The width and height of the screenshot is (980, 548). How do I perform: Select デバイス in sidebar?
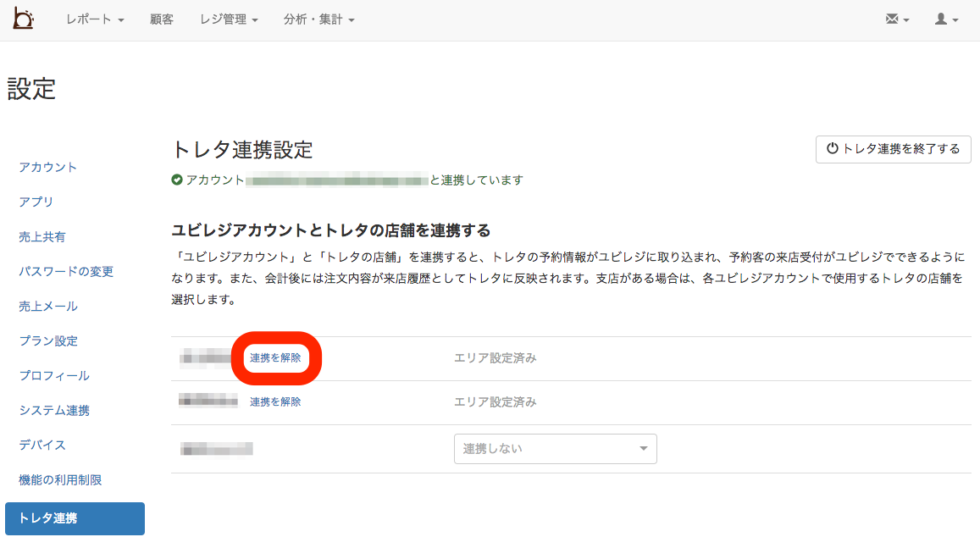[42, 445]
